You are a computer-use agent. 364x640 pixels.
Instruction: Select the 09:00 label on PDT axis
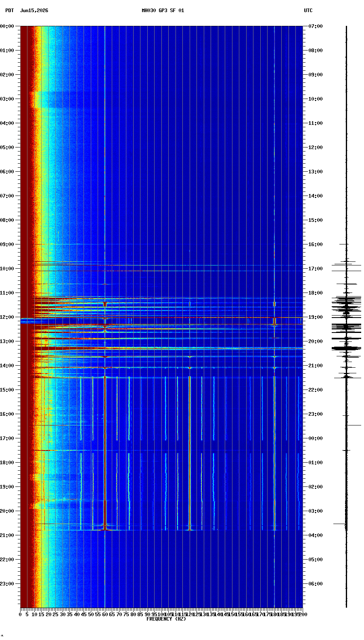click(x=7, y=244)
